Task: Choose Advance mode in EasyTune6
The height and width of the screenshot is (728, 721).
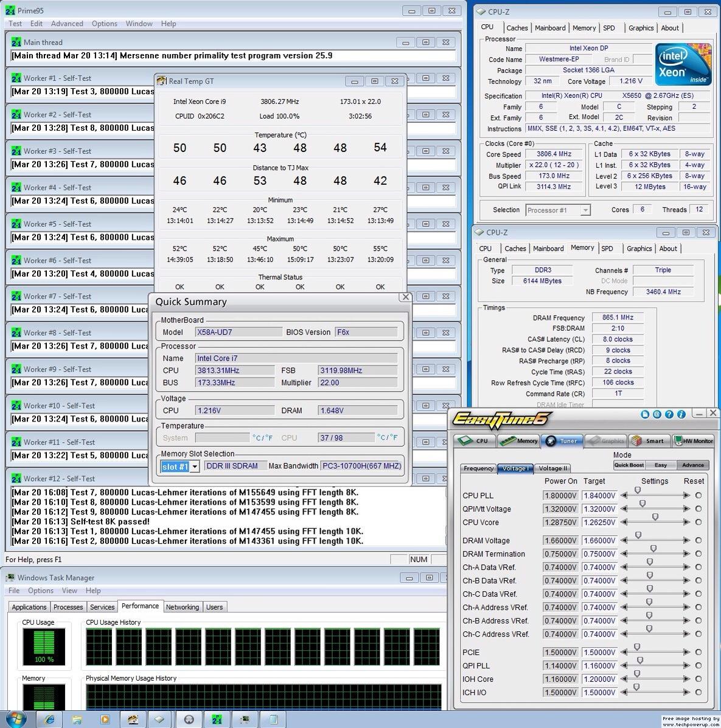Action: (x=692, y=465)
